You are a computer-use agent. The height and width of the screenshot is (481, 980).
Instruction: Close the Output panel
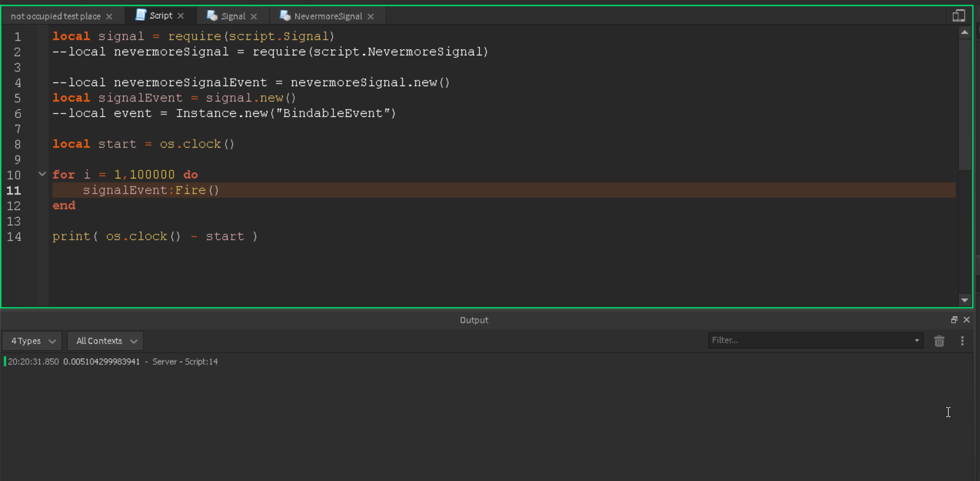point(966,320)
